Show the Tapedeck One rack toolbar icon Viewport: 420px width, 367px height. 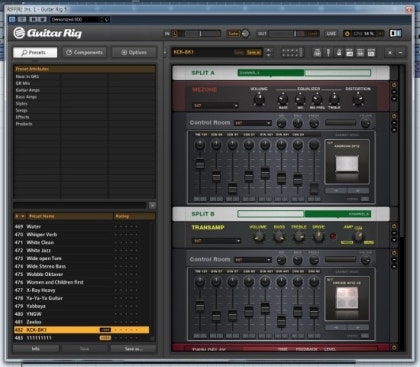click(317, 52)
